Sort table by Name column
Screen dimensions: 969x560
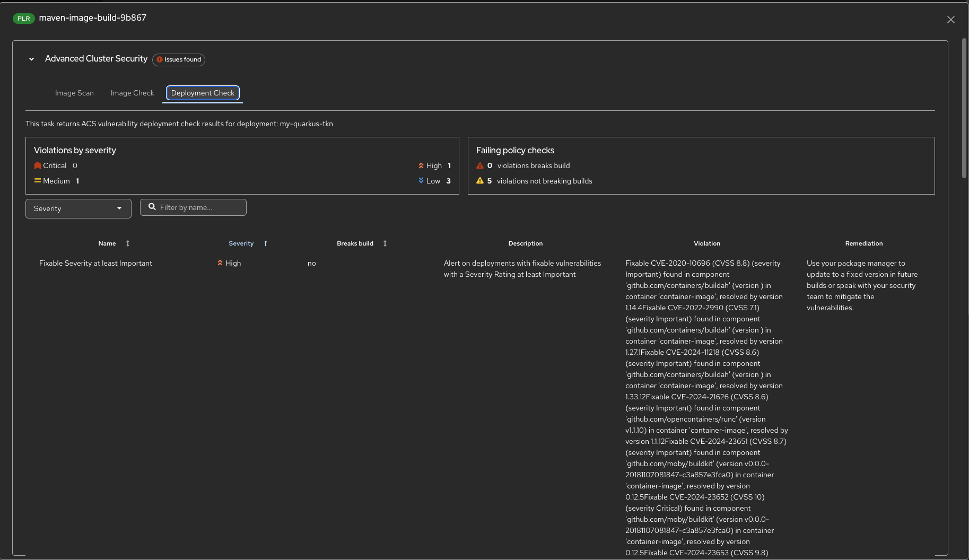[x=127, y=243]
